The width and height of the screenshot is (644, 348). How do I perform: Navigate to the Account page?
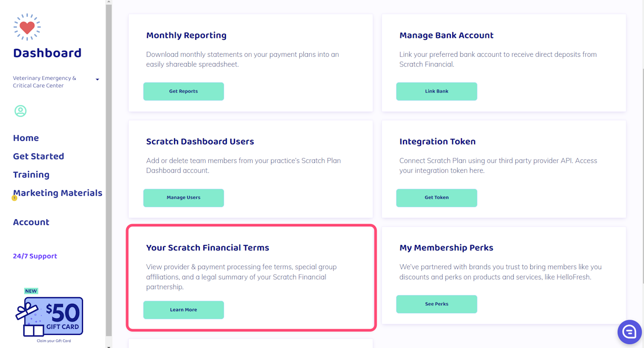point(31,222)
